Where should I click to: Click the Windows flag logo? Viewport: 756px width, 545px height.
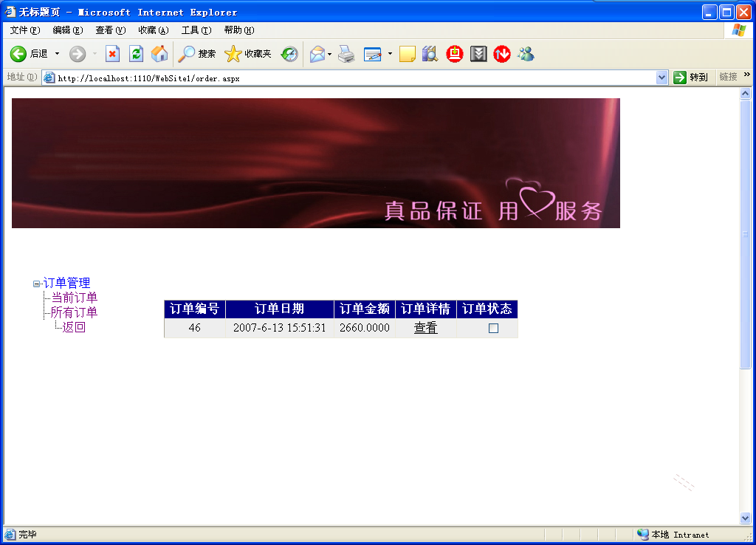pos(738,30)
